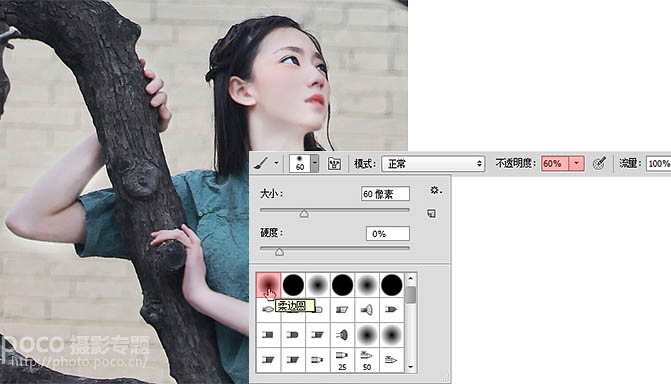Image resolution: width=671 pixels, height=384 pixels.
Task: Select the second hard round brush
Action: [x=342, y=285]
